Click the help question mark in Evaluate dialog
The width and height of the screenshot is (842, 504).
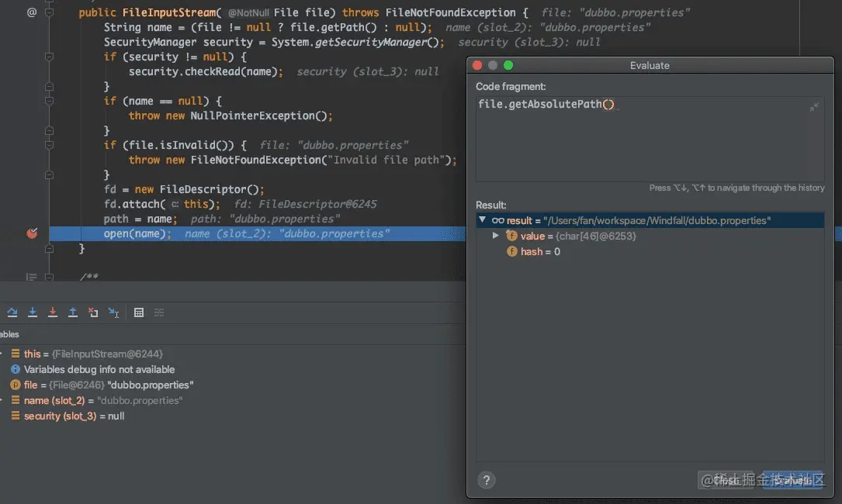487,480
